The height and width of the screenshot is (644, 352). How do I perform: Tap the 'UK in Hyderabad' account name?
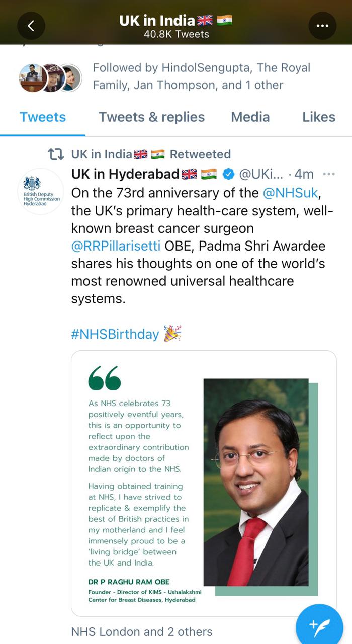coord(125,174)
